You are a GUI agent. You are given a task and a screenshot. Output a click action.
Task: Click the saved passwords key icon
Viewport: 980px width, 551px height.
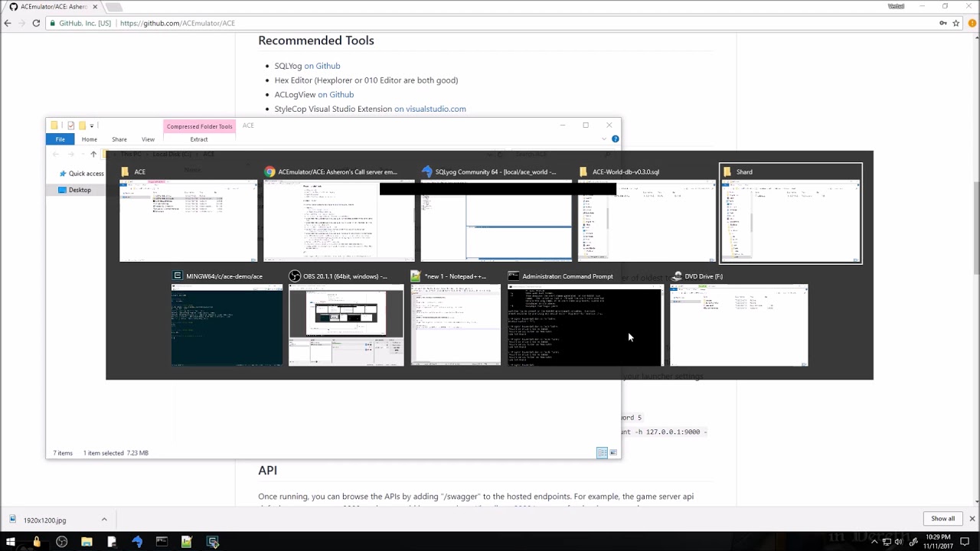942,23
